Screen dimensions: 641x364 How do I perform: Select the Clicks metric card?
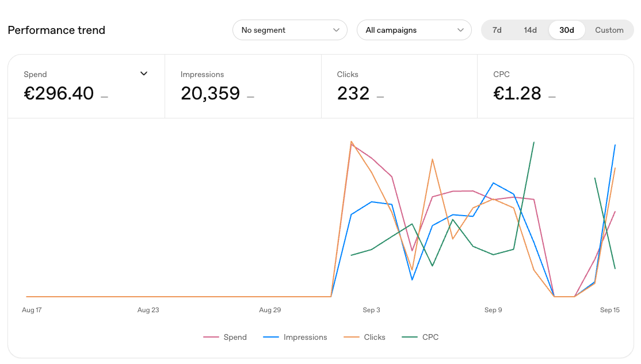[x=399, y=86]
